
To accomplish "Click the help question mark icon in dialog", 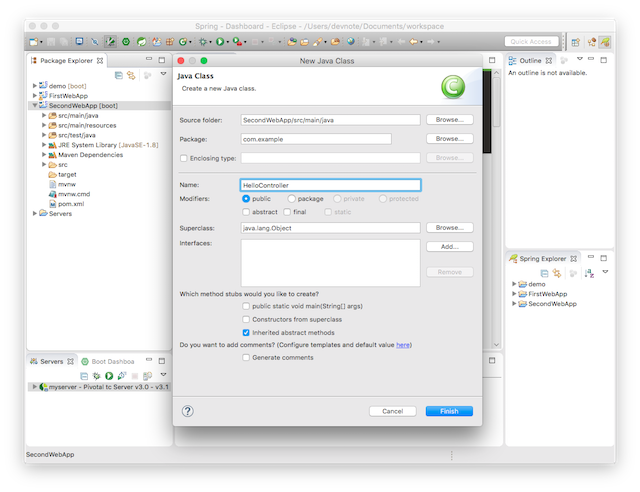I will pyautogui.click(x=188, y=411).
